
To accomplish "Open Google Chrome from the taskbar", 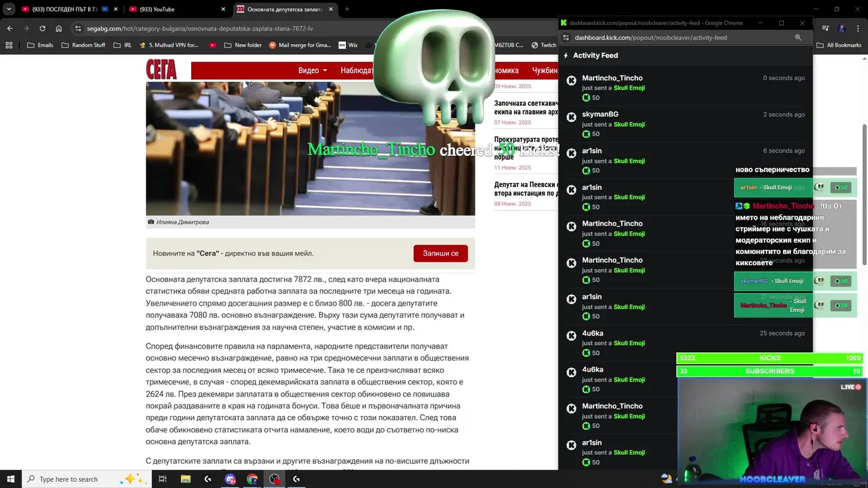I will [x=252, y=479].
